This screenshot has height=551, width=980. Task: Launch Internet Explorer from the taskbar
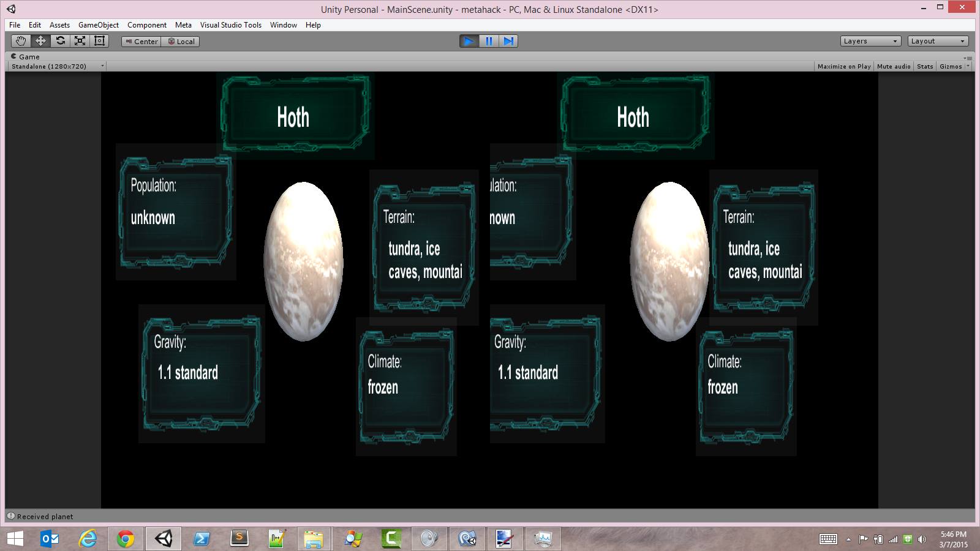88,539
